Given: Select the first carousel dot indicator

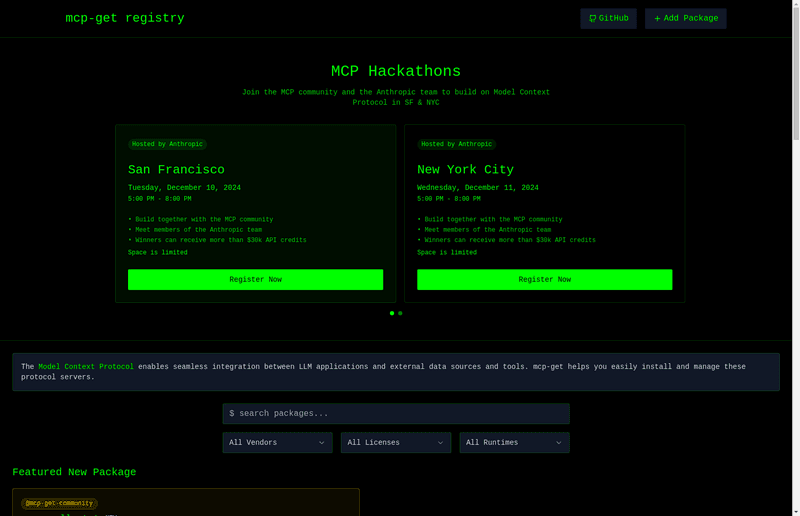Looking at the screenshot, I should 392,313.
